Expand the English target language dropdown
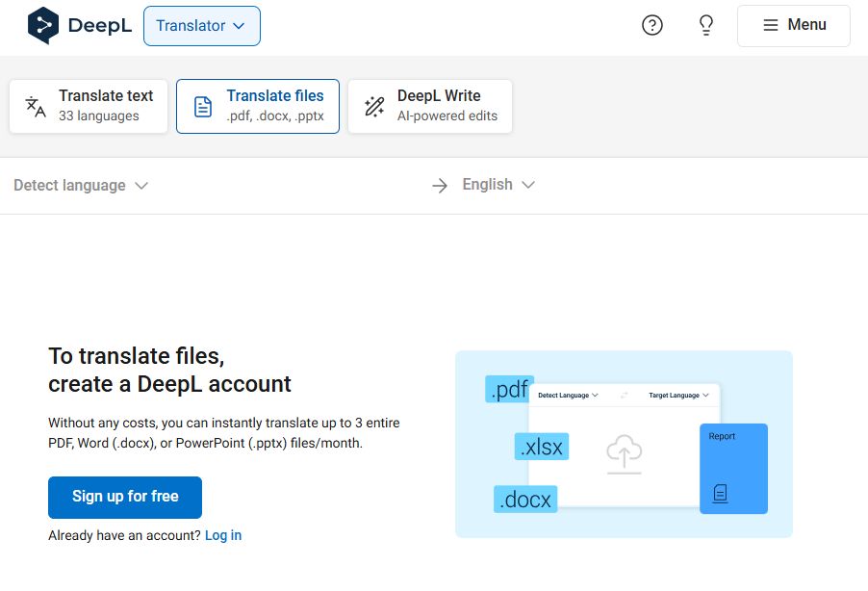The width and height of the screenshot is (868, 591). tap(498, 185)
